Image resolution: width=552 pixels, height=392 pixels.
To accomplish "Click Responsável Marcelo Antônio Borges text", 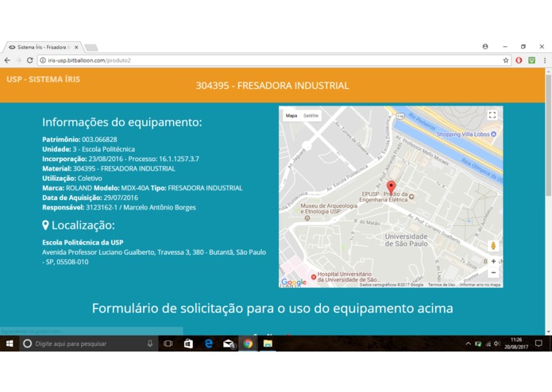I will (x=119, y=207).
